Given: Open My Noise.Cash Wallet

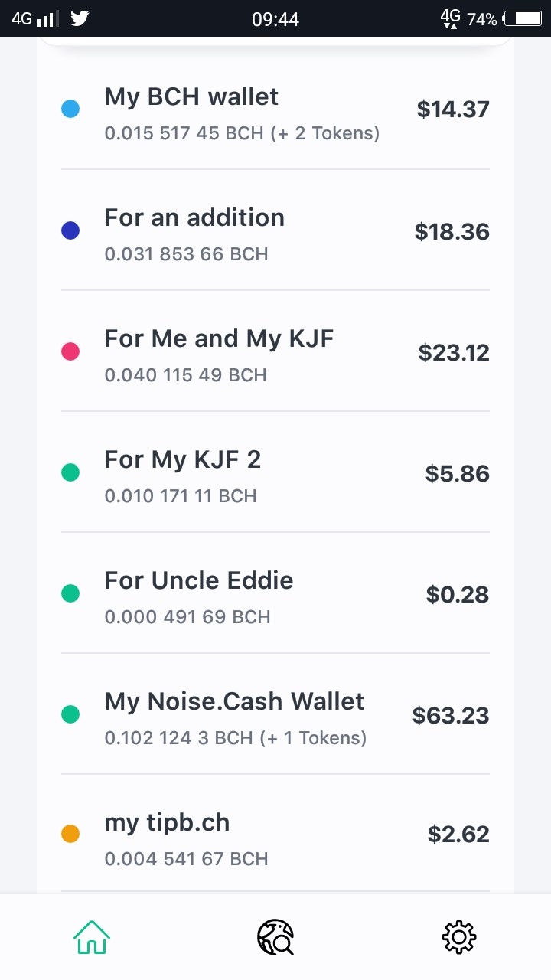Looking at the screenshot, I should [x=275, y=714].
